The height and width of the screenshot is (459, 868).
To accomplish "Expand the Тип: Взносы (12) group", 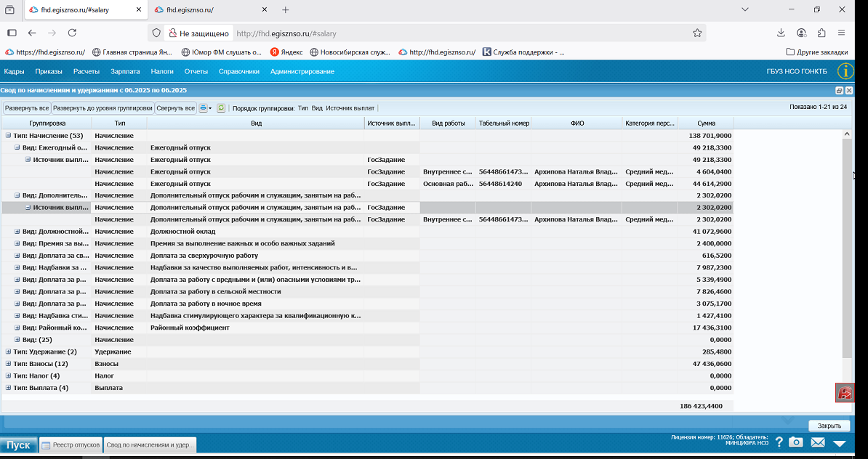I will (8, 364).
